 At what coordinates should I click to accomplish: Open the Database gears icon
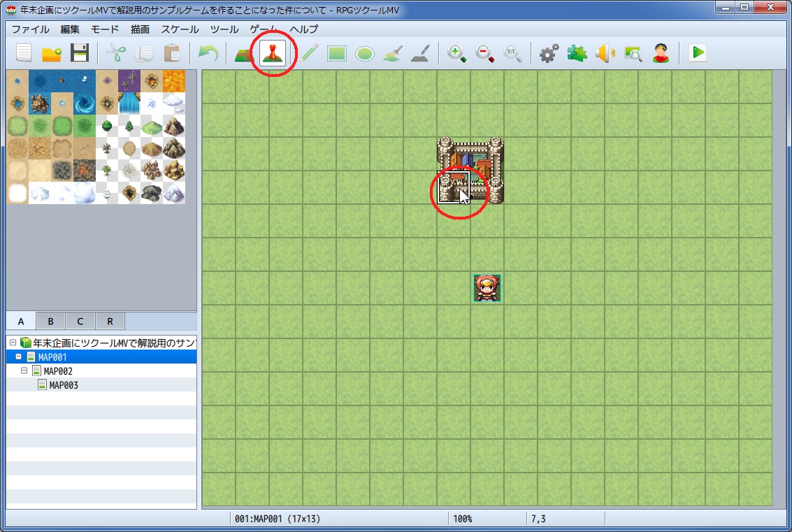pos(549,53)
